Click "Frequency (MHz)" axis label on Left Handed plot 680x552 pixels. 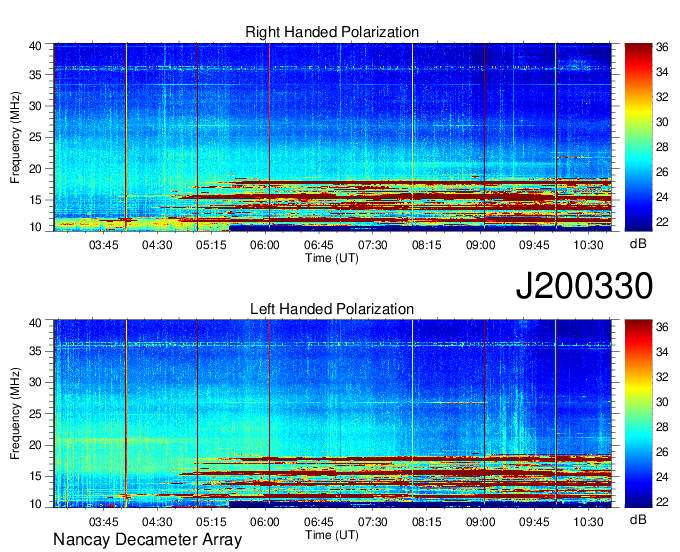[x=15, y=414]
